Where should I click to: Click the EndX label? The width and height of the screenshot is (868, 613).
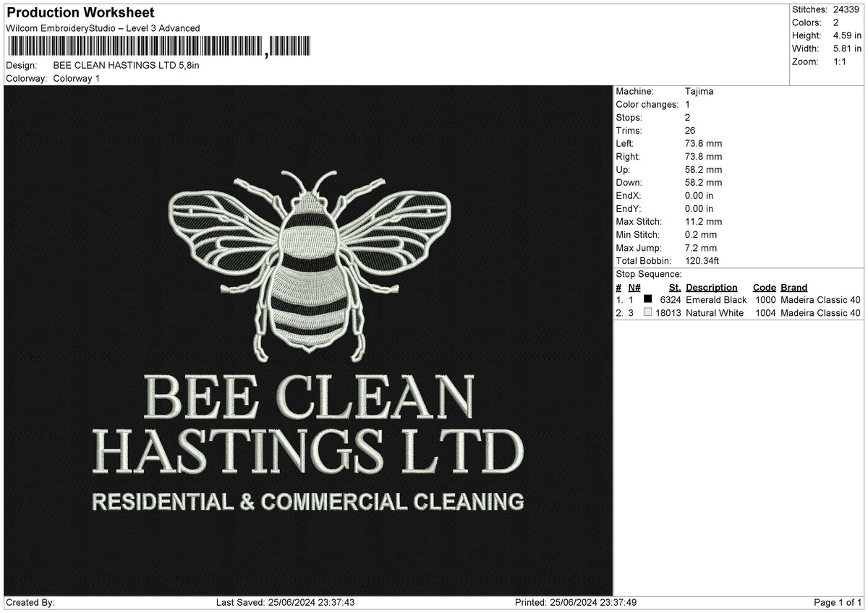[628, 195]
